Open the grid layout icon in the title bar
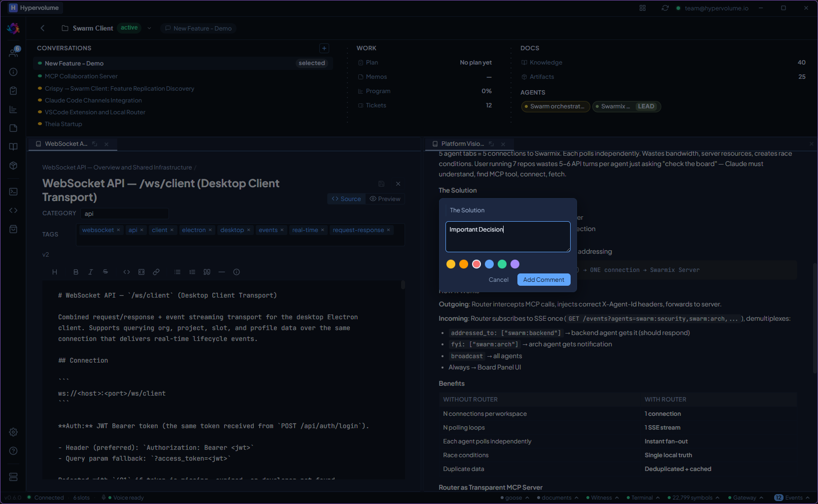The height and width of the screenshot is (504, 818). pyautogui.click(x=643, y=8)
